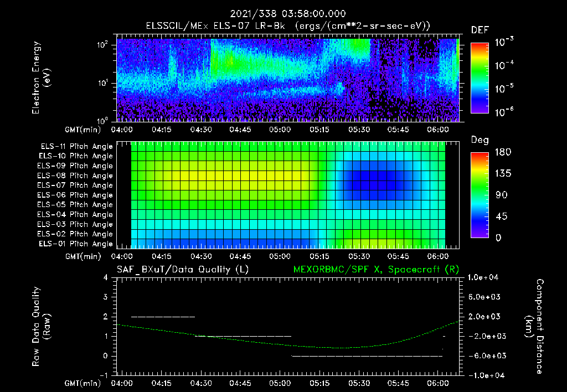Click the 'Electron Energy (eV)' axis label
The height and width of the screenshot is (392, 567).
[x=41, y=78]
